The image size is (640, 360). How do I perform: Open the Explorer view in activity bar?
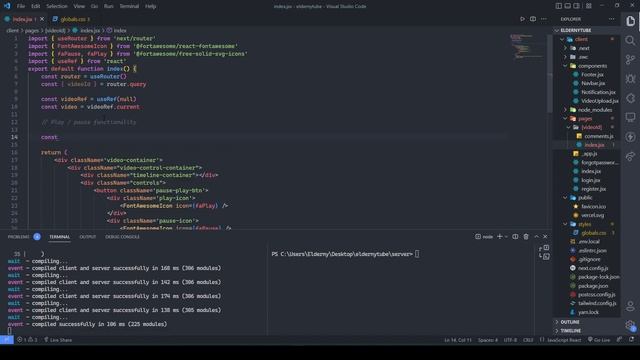pyautogui.click(x=630, y=21)
